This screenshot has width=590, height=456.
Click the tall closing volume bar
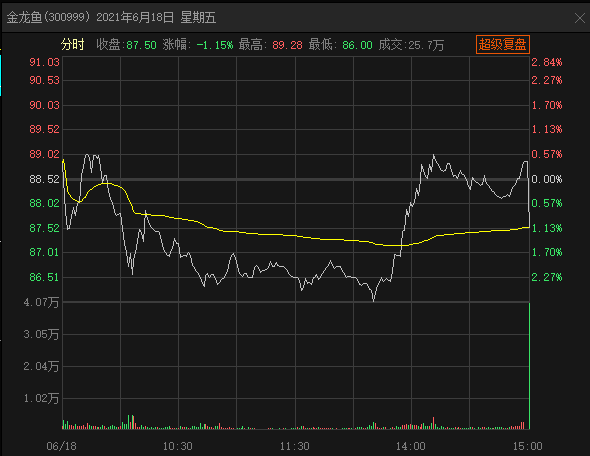coord(529,366)
